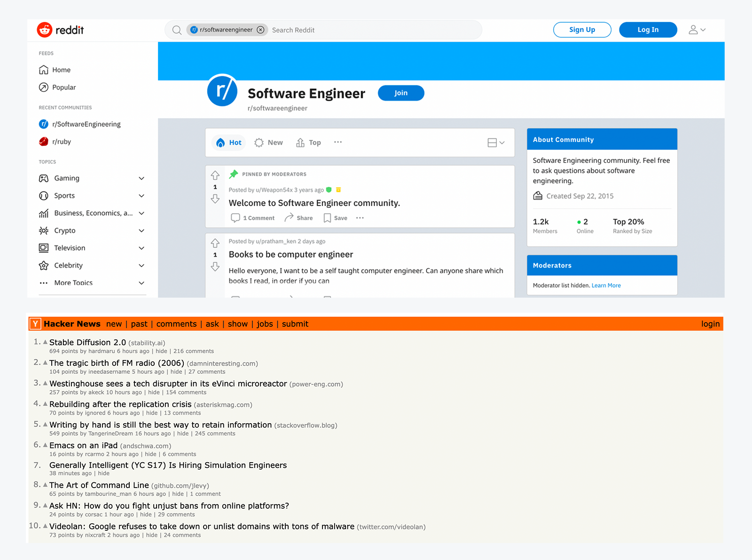Upvote the Welcome to Software Engineer post
Screen dimensions: 752x560
(215, 175)
